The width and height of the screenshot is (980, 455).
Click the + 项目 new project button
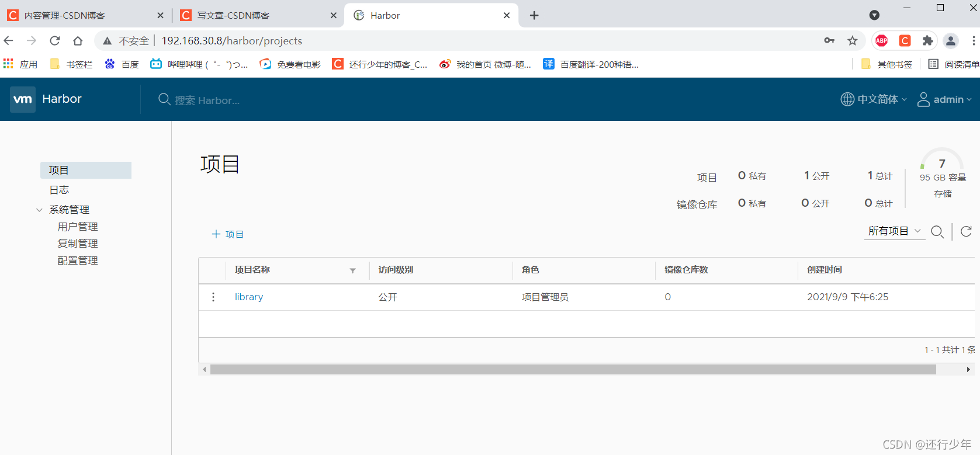[x=228, y=234]
